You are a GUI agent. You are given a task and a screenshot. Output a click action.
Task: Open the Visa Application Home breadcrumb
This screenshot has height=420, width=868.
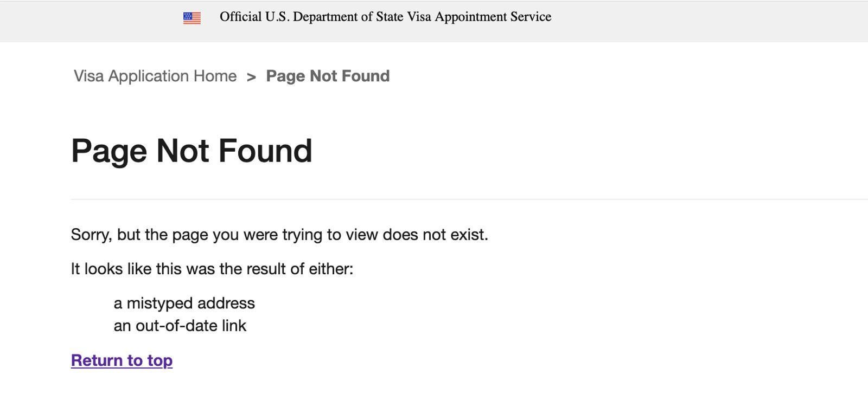[155, 76]
